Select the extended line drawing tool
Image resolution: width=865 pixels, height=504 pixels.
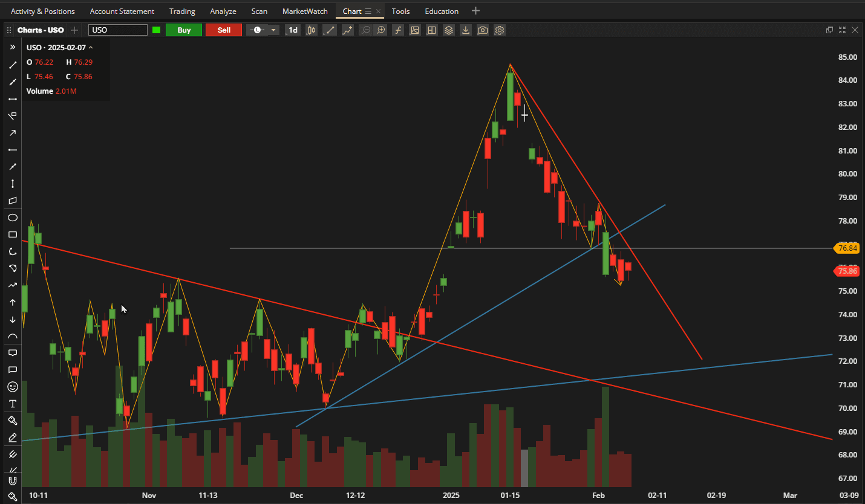pyautogui.click(x=13, y=82)
